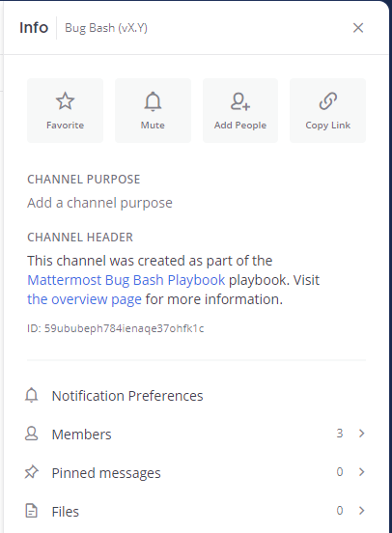
Task: Click the channel ID text
Action: (x=116, y=328)
